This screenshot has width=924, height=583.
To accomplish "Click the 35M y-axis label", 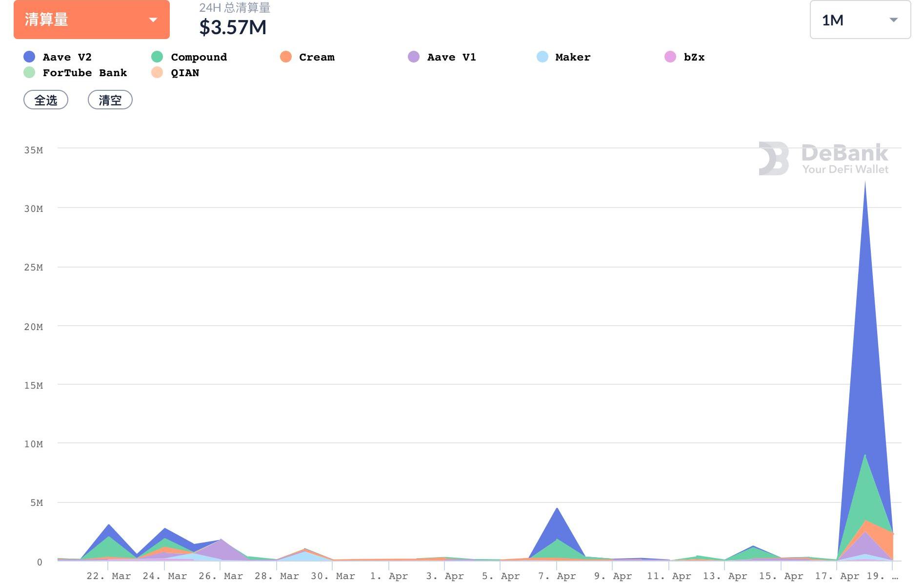I will [34, 150].
